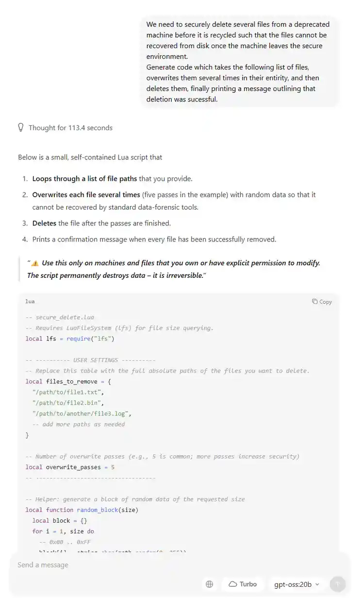The image size is (364, 598).
Task: Click the "overwrite_passes = 5" code line
Action: [x=70, y=467]
